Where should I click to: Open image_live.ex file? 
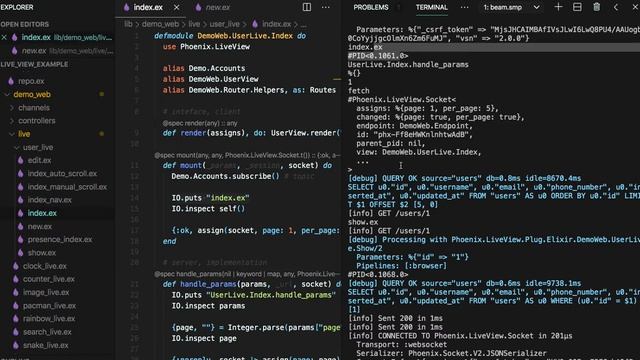point(46,293)
